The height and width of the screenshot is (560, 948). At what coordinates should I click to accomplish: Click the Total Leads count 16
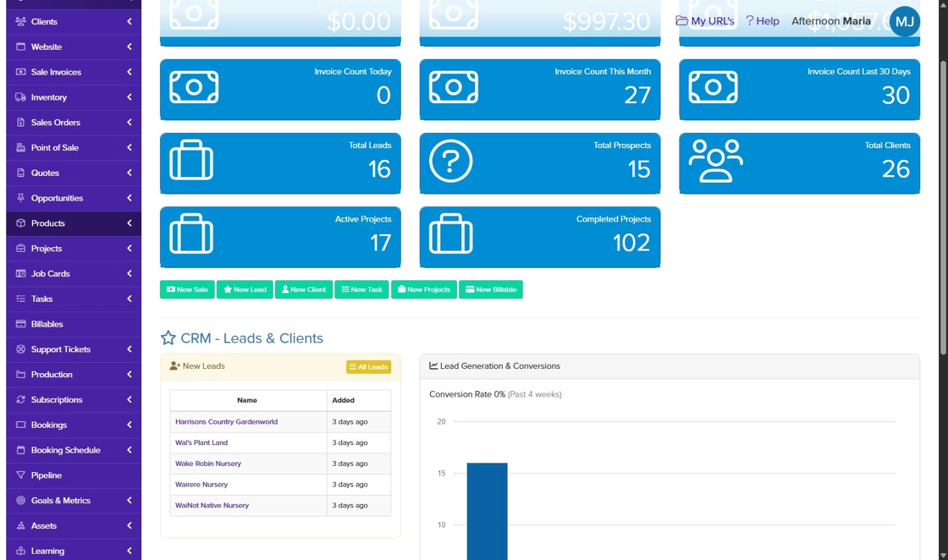click(x=379, y=169)
